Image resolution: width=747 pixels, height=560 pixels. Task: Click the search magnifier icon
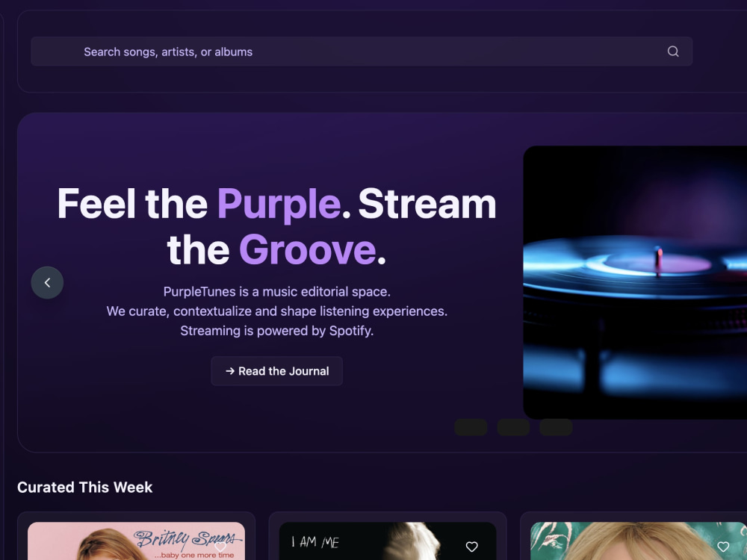coord(673,52)
